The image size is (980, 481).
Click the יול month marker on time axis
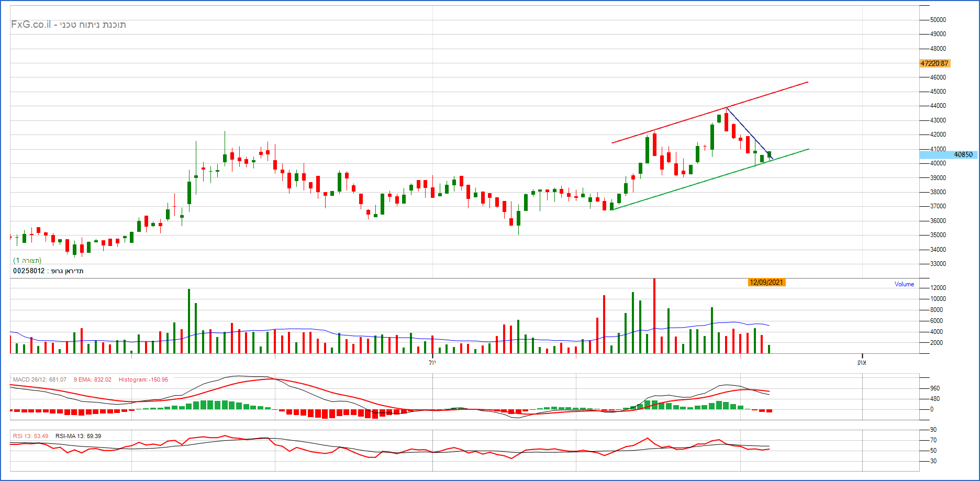[x=432, y=362]
